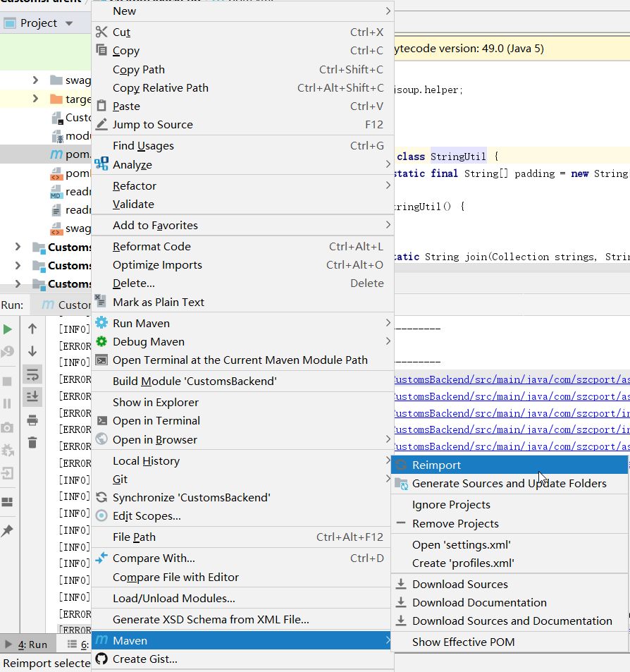
Task: Toggle soft-wrap in the Run console
Action: 32,374
